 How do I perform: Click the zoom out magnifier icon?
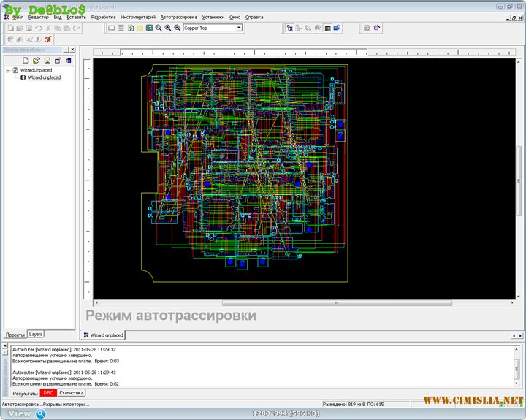point(177,28)
